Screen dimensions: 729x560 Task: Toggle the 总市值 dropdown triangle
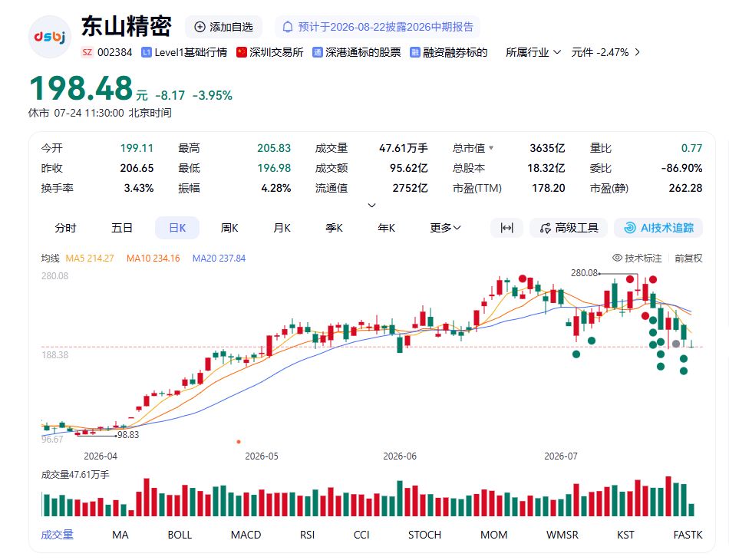pyautogui.click(x=491, y=148)
